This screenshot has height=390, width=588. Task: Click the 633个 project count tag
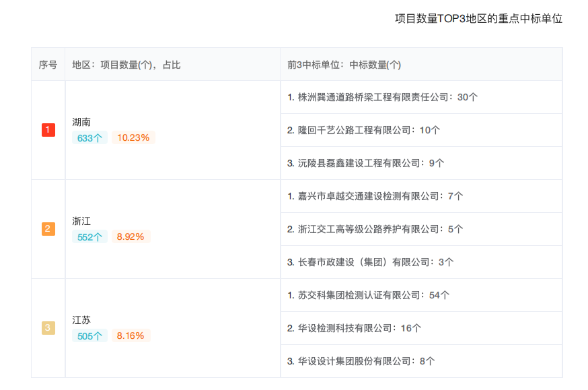tap(89, 138)
